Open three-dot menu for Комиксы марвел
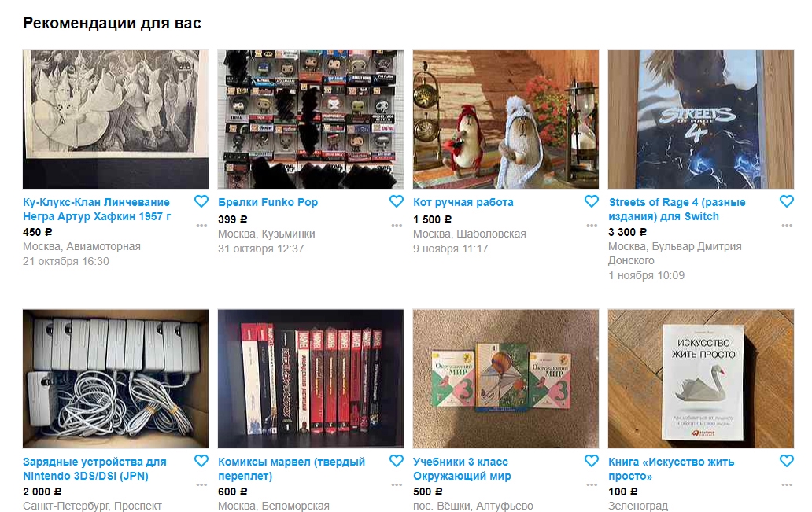Image resolution: width=812 pixels, height=512 pixels. pyautogui.click(x=397, y=485)
